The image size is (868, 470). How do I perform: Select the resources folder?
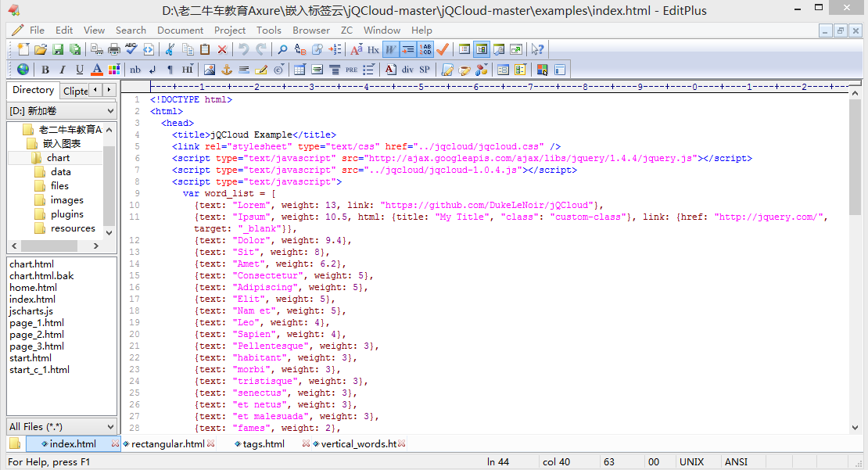click(73, 228)
